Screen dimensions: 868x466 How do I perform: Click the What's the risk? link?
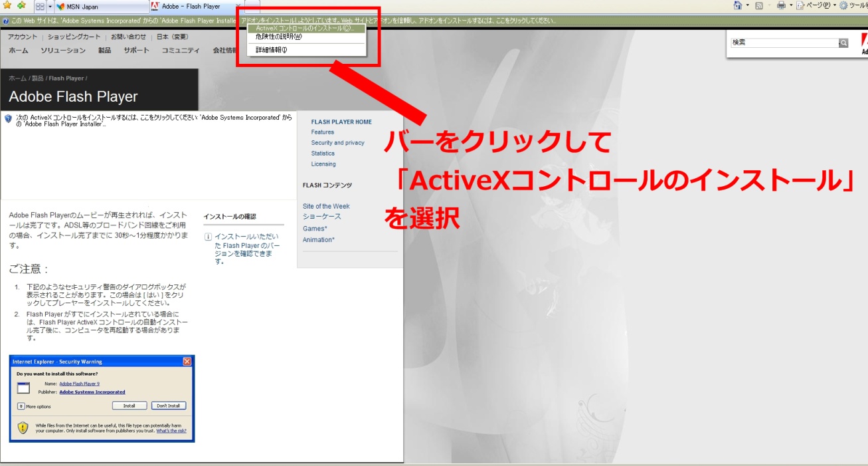(x=171, y=431)
